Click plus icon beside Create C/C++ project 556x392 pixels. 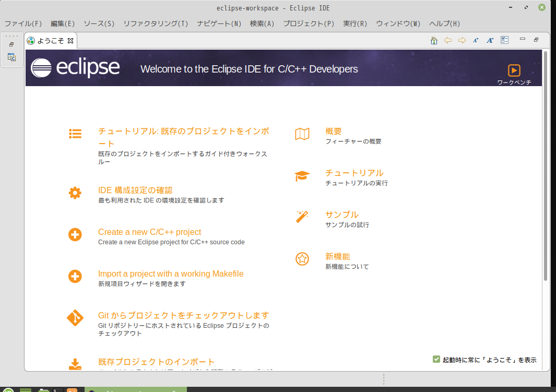tap(75, 235)
